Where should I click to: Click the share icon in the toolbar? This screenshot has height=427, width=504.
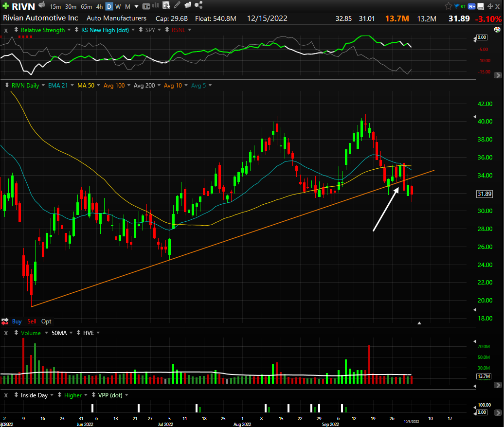198,5
